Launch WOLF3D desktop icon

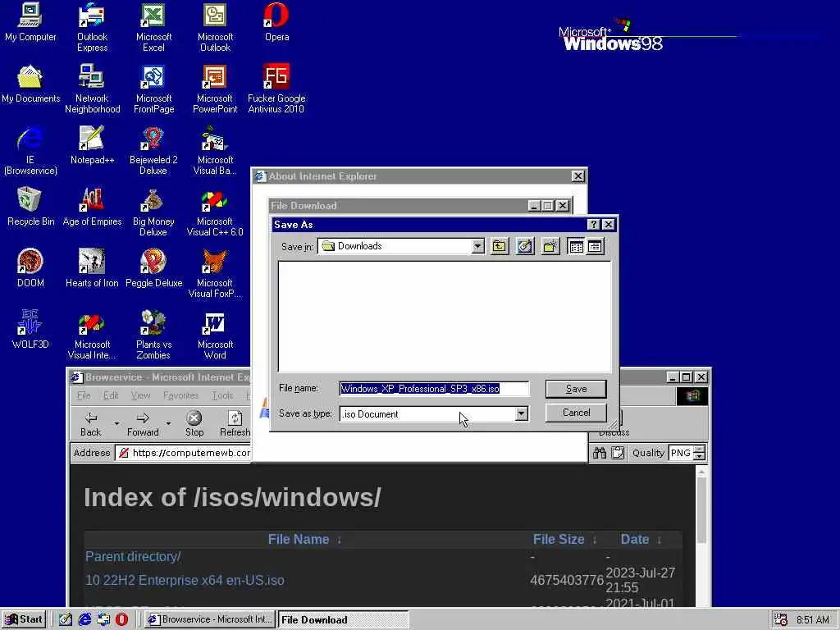(x=30, y=331)
